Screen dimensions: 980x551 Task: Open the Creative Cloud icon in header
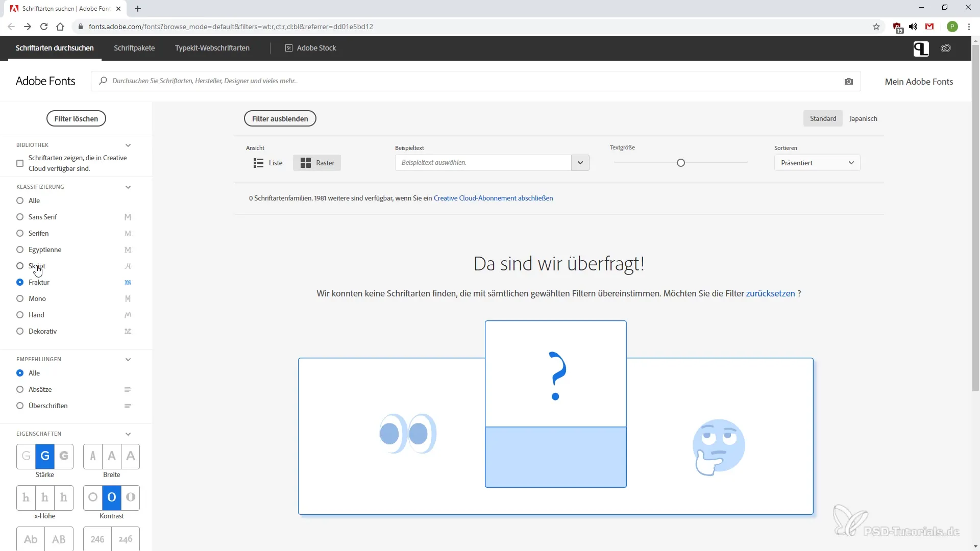[946, 48]
